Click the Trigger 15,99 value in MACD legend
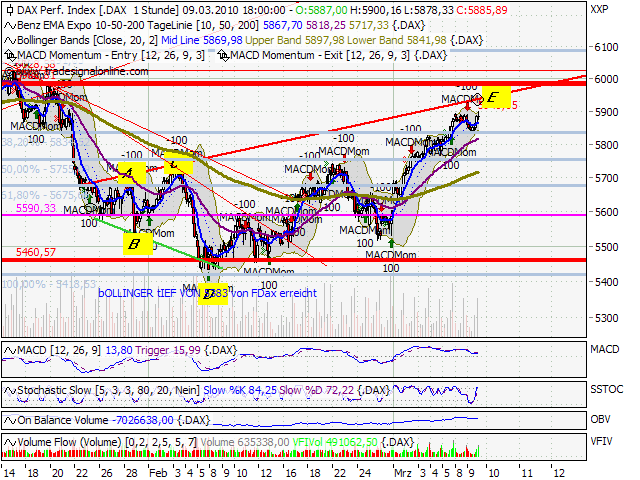 click(x=168, y=351)
